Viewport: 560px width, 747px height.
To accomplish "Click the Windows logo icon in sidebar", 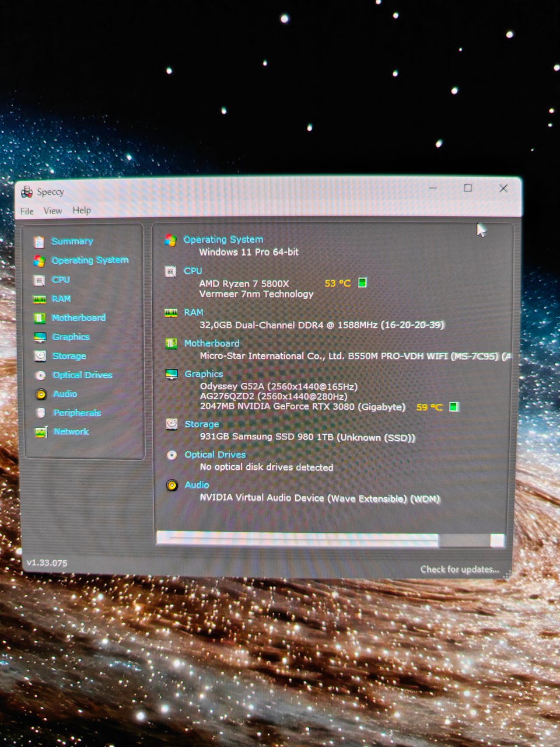I will [x=39, y=261].
